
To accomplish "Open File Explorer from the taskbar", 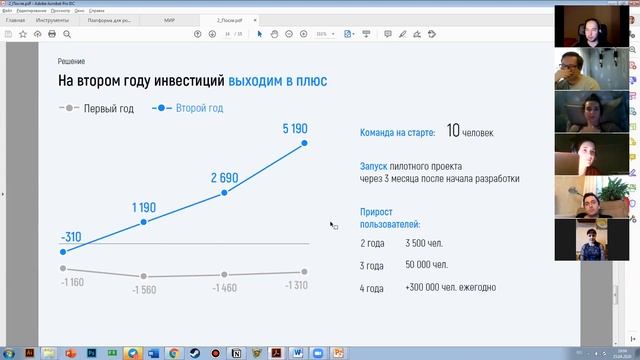I will [x=49, y=353].
